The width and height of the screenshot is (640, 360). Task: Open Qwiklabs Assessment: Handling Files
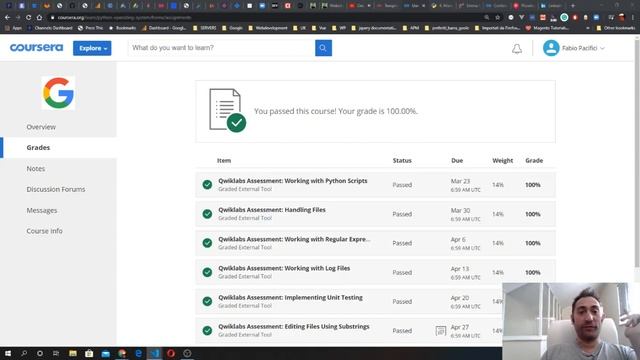(x=272, y=210)
